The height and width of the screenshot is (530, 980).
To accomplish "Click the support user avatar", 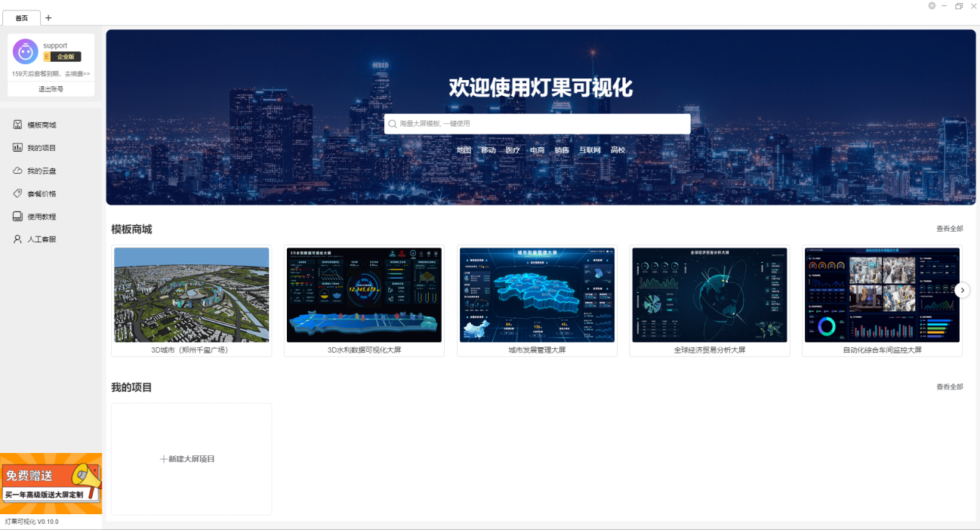I will click(25, 51).
